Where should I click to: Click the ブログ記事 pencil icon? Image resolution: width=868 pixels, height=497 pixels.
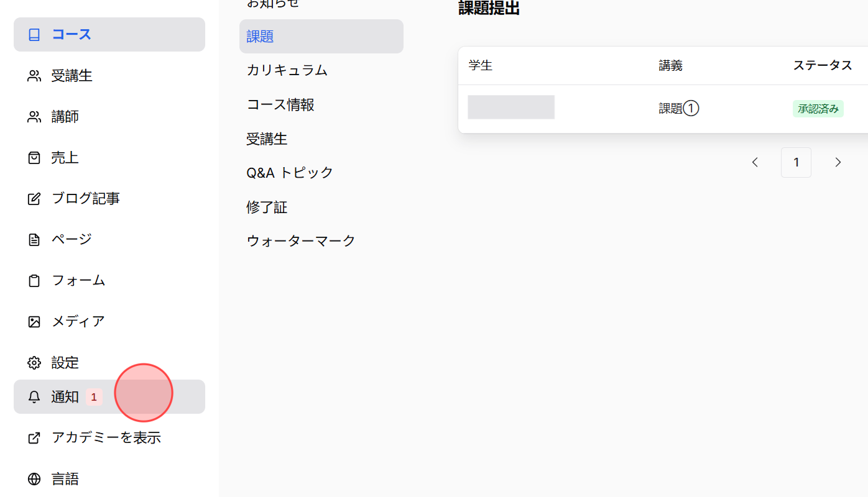point(34,198)
